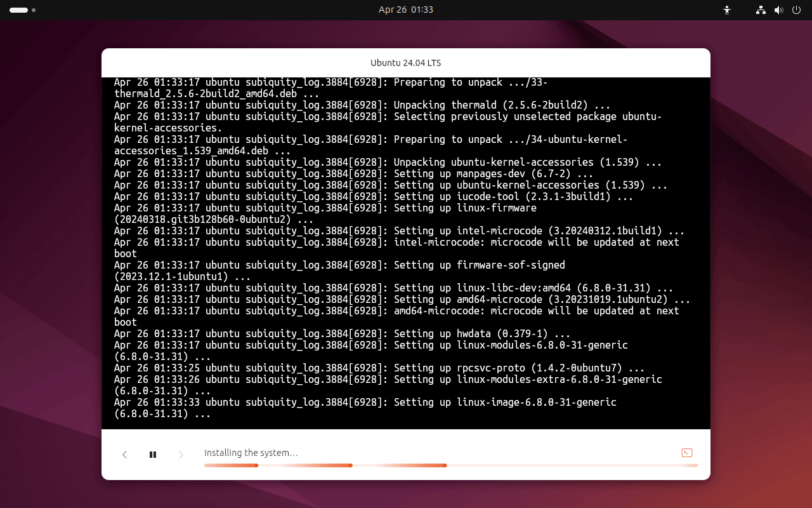Click the first segment of the progress bar
The image size is (812, 508).
230,465
